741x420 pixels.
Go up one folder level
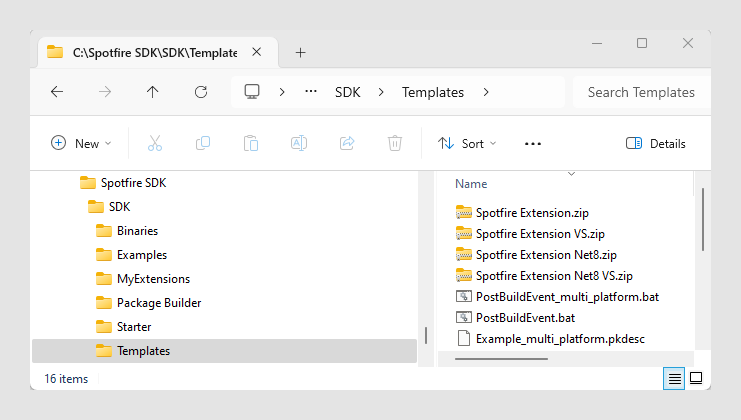pyautogui.click(x=152, y=92)
